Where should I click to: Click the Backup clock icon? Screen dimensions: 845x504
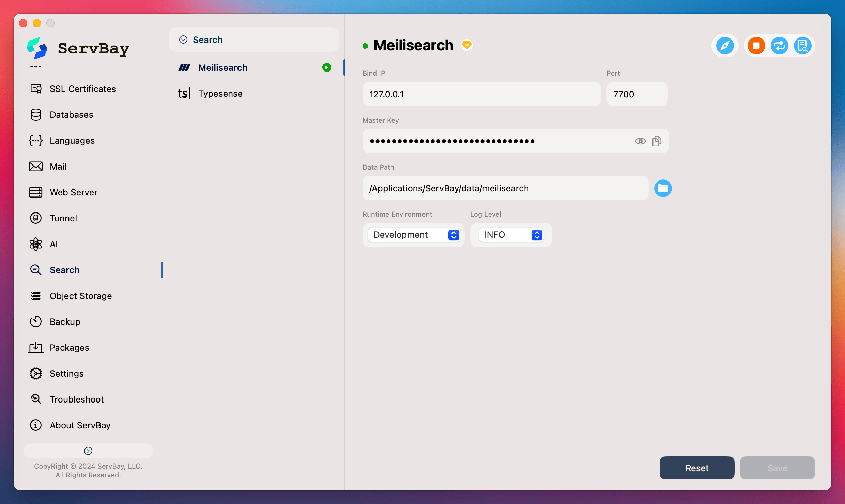(36, 322)
